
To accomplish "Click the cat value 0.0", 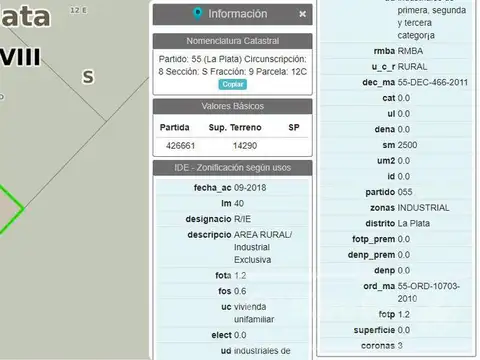I will (x=404, y=98).
